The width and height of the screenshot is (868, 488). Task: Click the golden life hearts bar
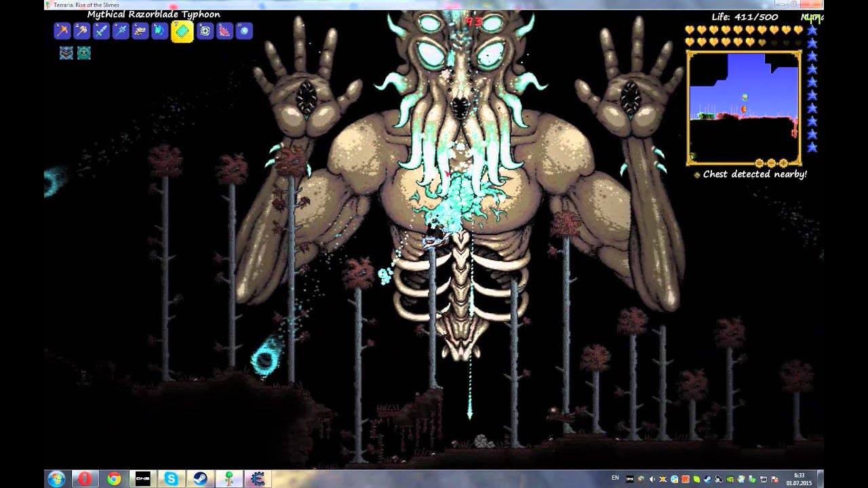coord(744,36)
